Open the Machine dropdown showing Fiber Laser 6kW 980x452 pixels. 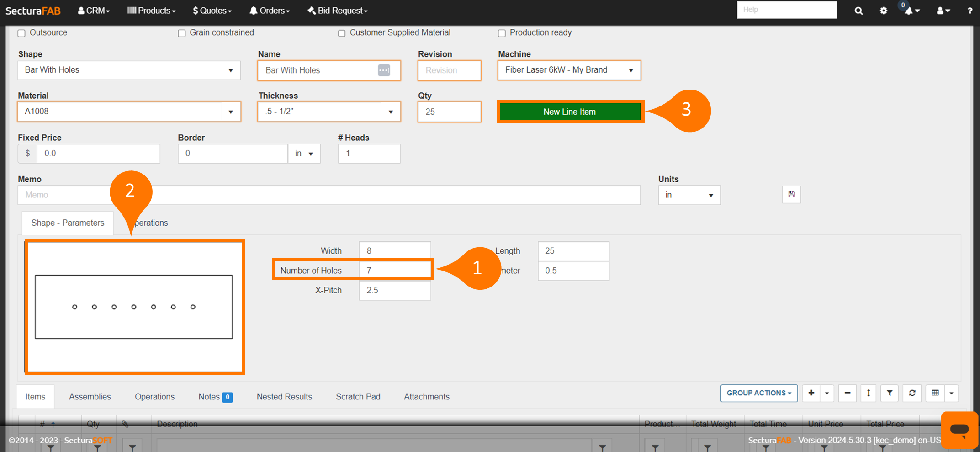569,70
